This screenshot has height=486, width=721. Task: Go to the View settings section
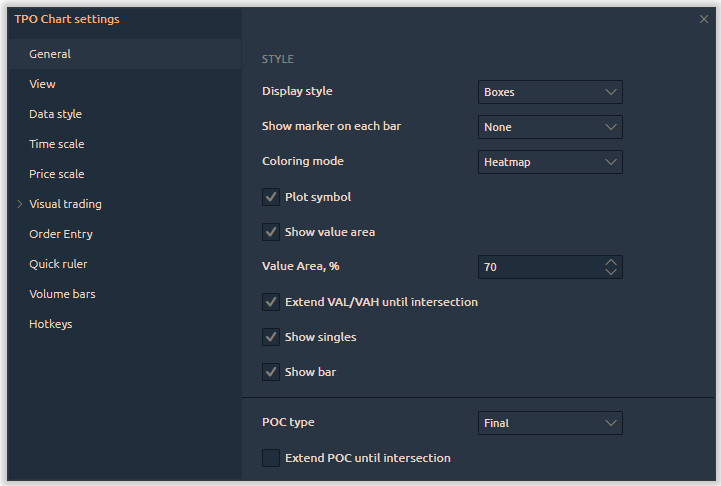pos(43,84)
